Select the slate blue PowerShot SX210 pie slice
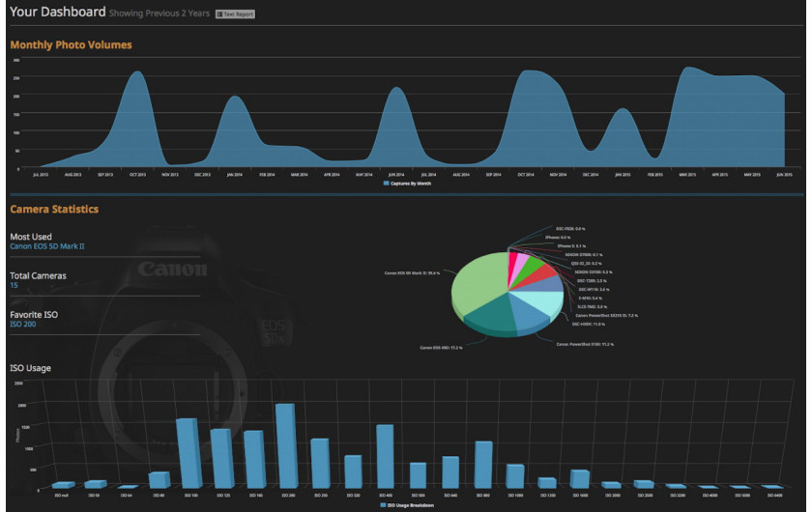The height and width of the screenshot is (512, 812). pos(546,284)
